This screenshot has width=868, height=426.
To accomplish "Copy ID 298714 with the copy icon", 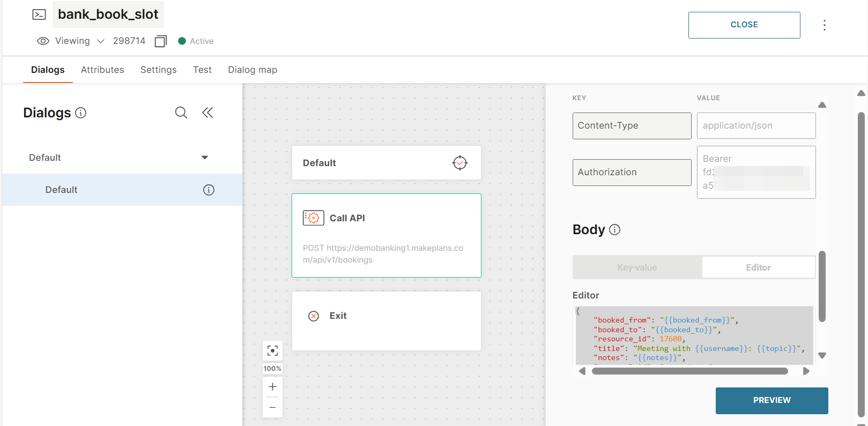I will pos(160,41).
